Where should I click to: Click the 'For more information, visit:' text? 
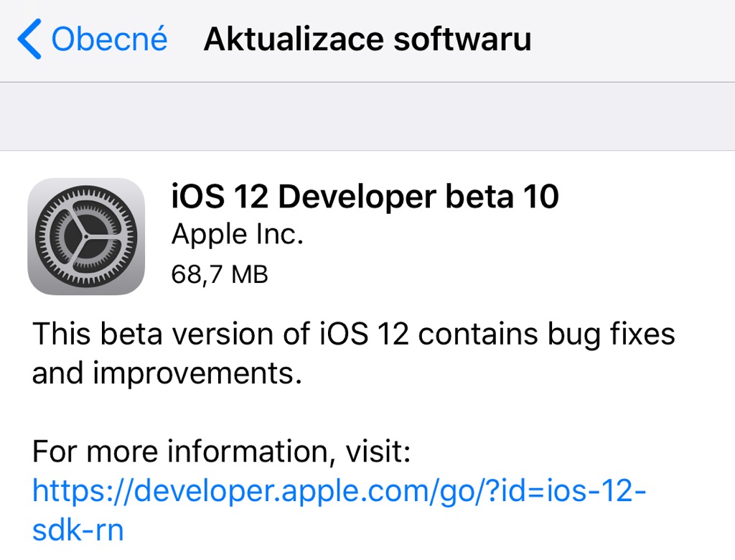[221, 451]
